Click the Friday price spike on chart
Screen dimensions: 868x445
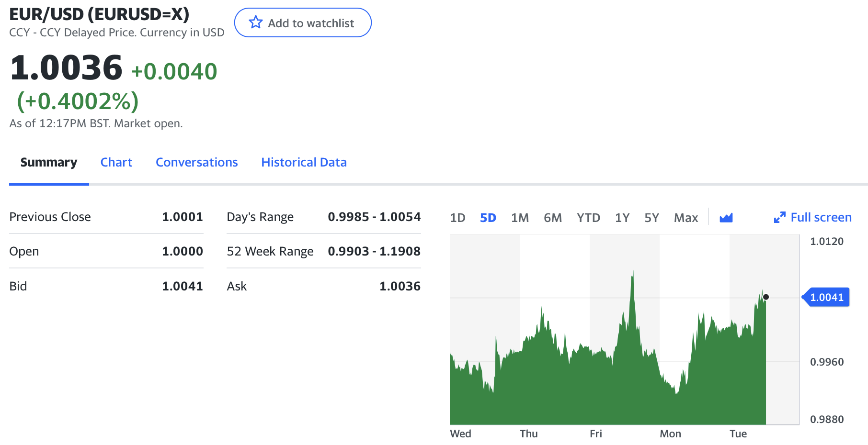(x=633, y=278)
